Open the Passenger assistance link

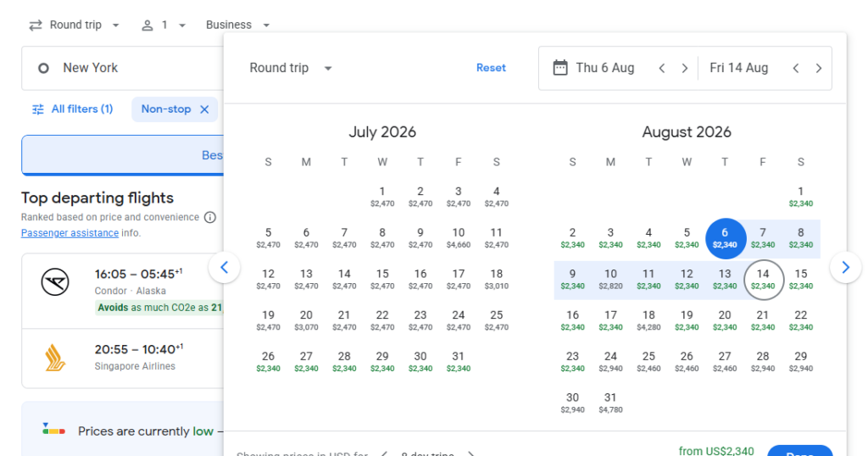tap(70, 233)
